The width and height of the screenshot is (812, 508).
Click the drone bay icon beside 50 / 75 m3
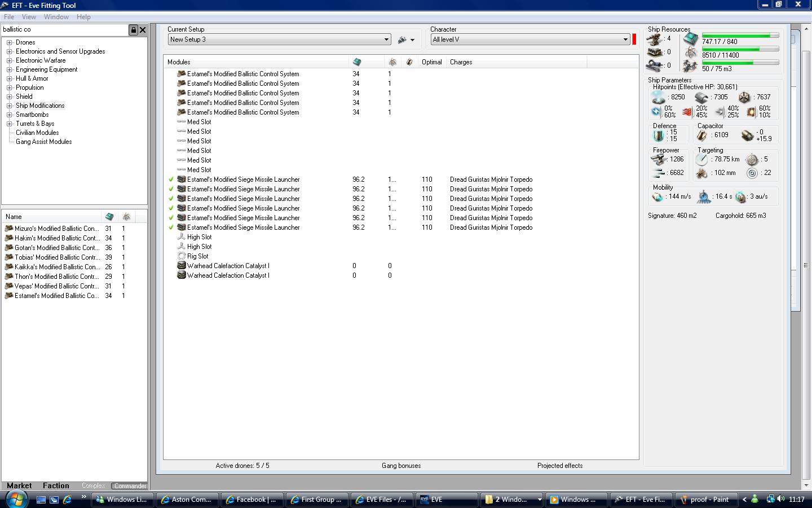pyautogui.click(x=691, y=67)
